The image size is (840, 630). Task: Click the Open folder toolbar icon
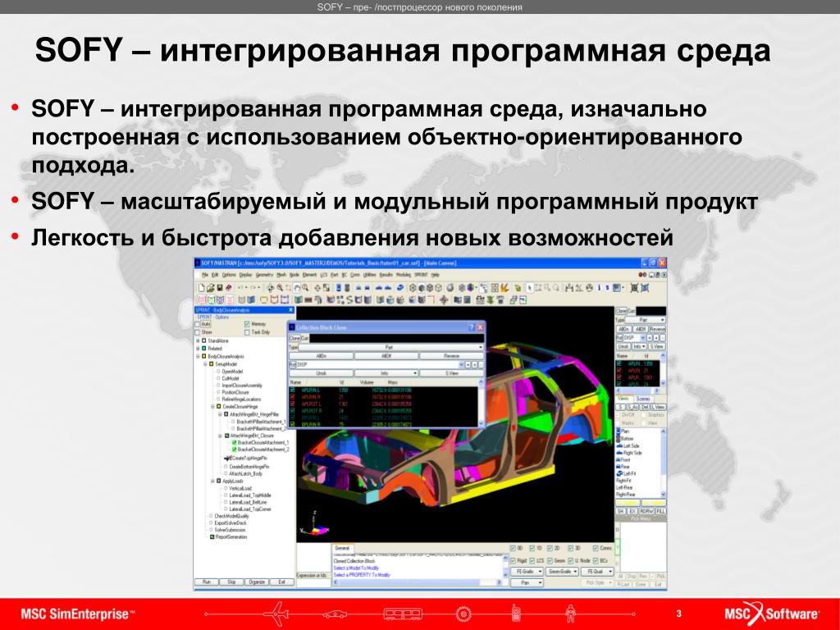pyautogui.click(x=211, y=288)
